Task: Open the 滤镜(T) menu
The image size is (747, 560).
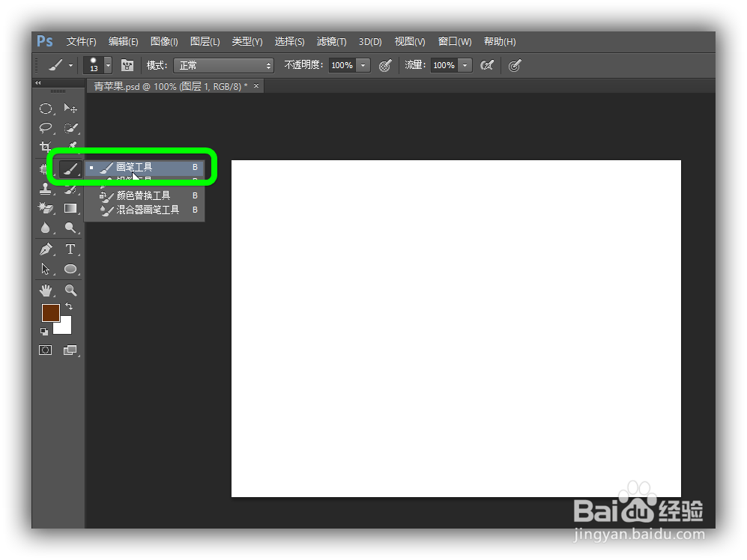Action: pos(332,42)
